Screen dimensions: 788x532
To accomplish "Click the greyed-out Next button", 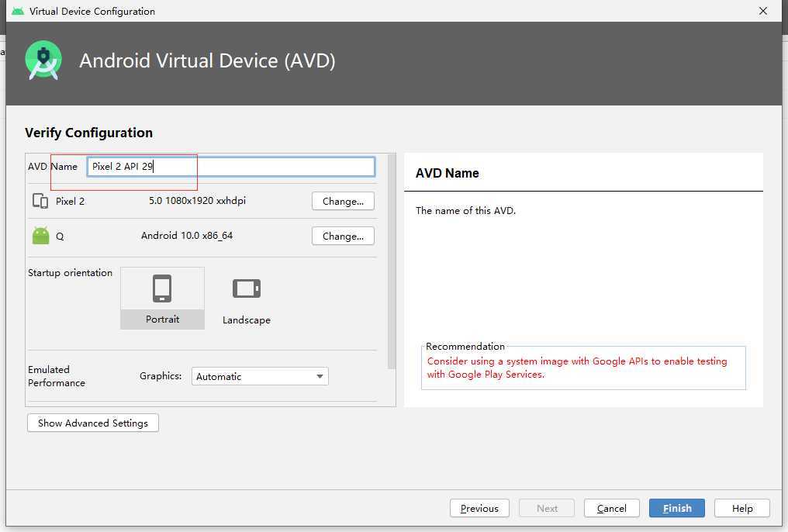I will point(547,508).
